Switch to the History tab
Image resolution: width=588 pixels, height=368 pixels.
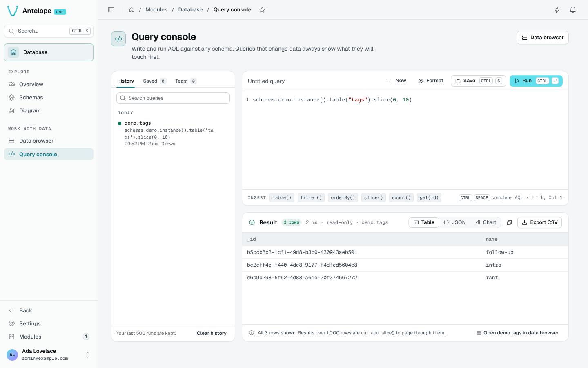pos(125,81)
